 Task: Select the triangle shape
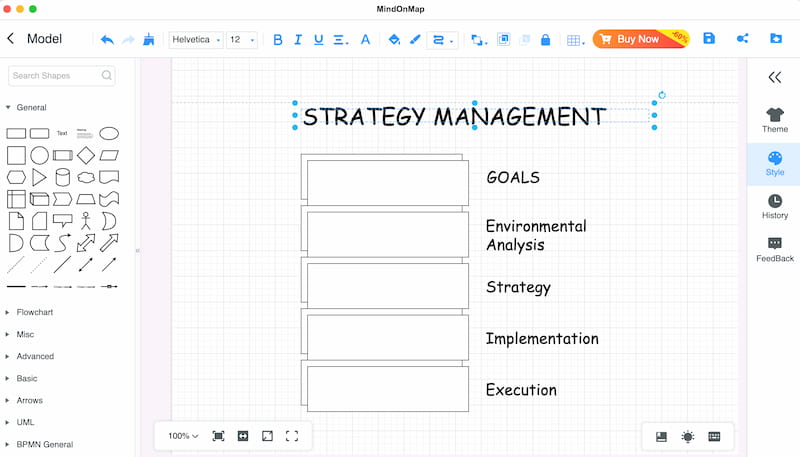click(39, 177)
